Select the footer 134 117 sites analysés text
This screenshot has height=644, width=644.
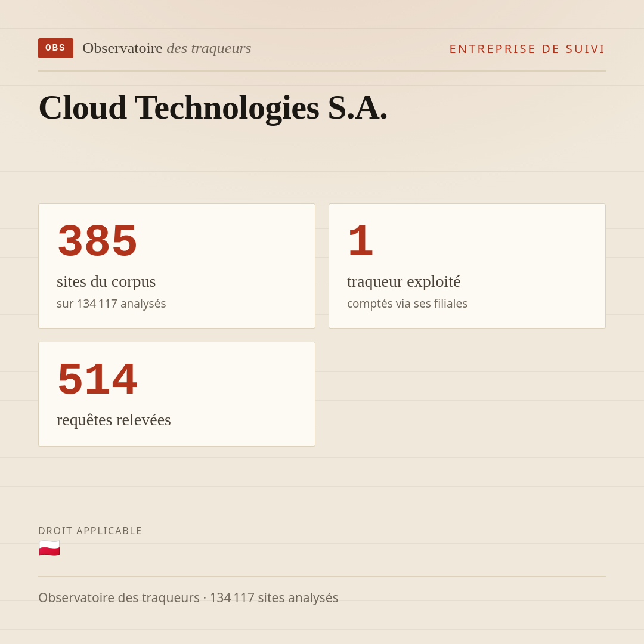[x=274, y=597]
